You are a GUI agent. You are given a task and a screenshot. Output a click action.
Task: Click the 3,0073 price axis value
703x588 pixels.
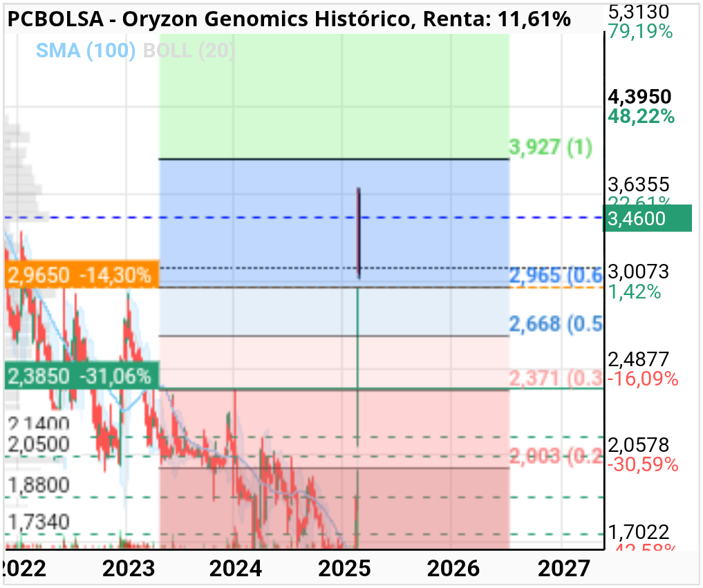click(x=639, y=271)
